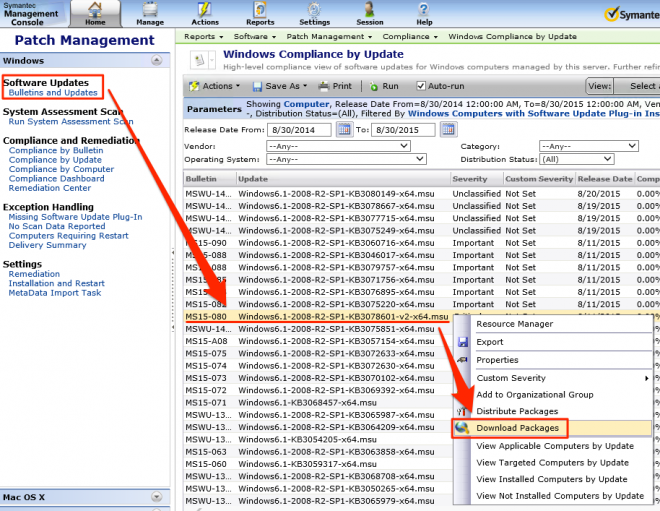The width and height of the screenshot is (660, 511).
Task: Open the Save As toolbar dropdown
Action: click(279, 86)
